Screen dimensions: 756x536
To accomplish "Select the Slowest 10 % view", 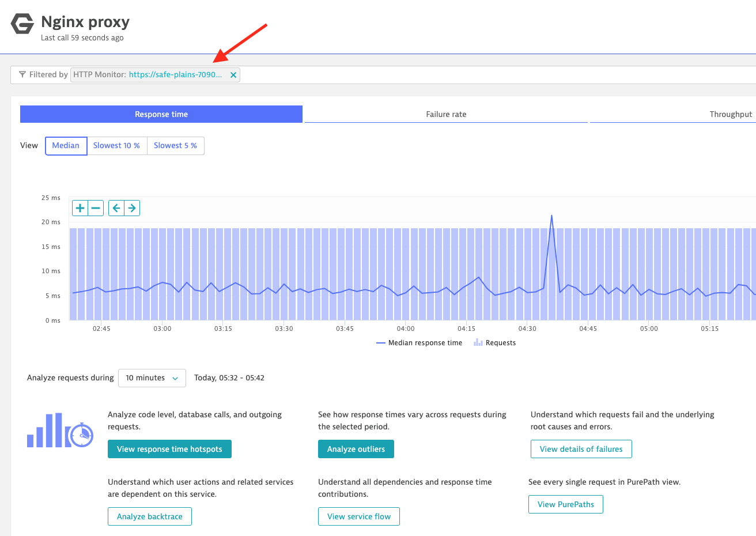I will (x=116, y=146).
